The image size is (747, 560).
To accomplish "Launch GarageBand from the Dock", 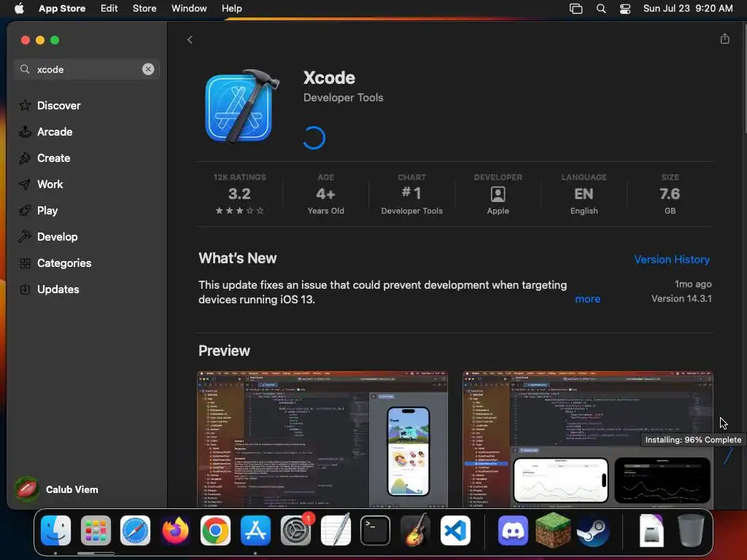I will coord(415,529).
